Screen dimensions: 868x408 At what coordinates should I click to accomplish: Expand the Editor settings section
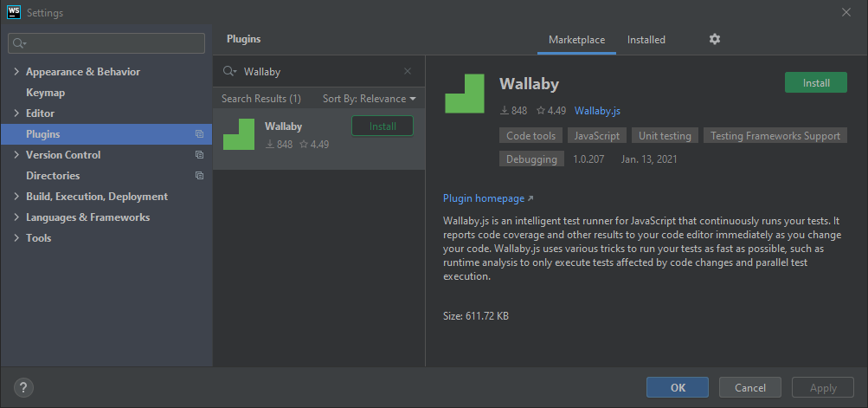click(x=16, y=113)
